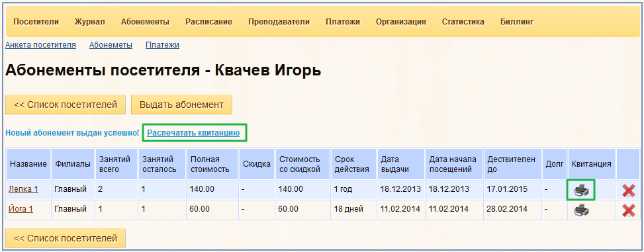The width and height of the screenshot is (644, 252).
Task: Go to Анкета посетителя link
Action: (40, 45)
